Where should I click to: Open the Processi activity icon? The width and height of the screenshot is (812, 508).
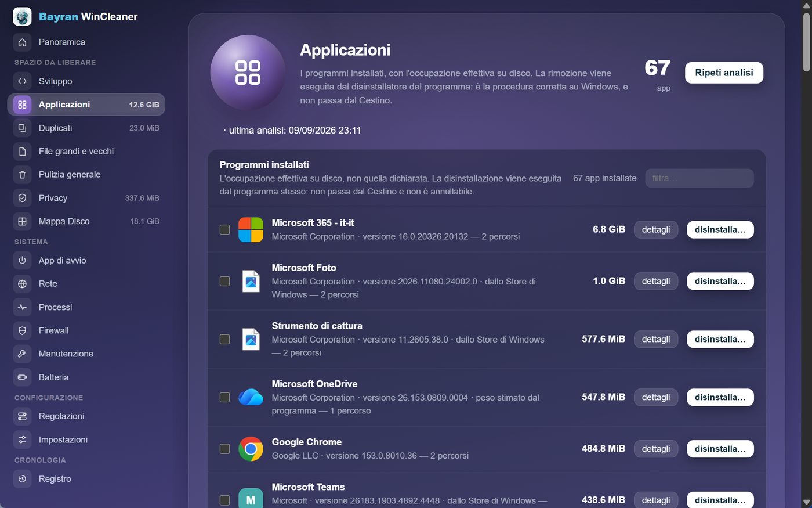click(x=22, y=307)
